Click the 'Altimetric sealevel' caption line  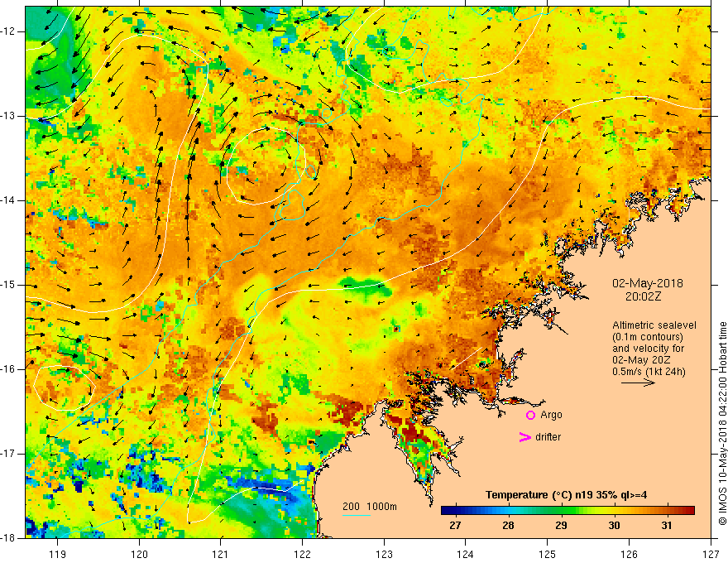(x=654, y=325)
